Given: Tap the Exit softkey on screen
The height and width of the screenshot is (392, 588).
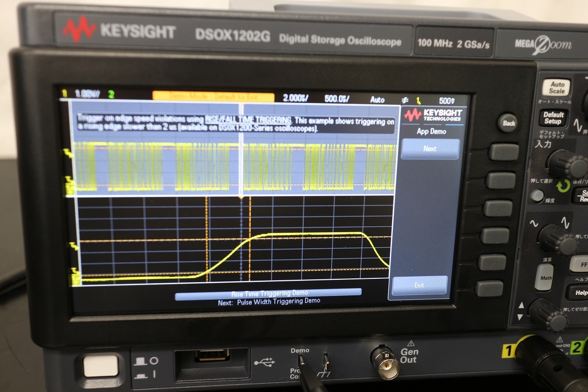Looking at the screenshot, I should pyautogui.click(x=419, y=285).
